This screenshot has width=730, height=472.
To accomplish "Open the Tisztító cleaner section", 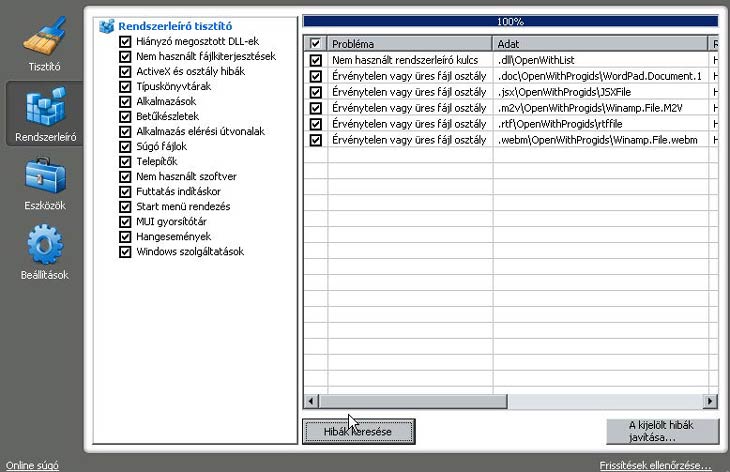I will (44, 44).
